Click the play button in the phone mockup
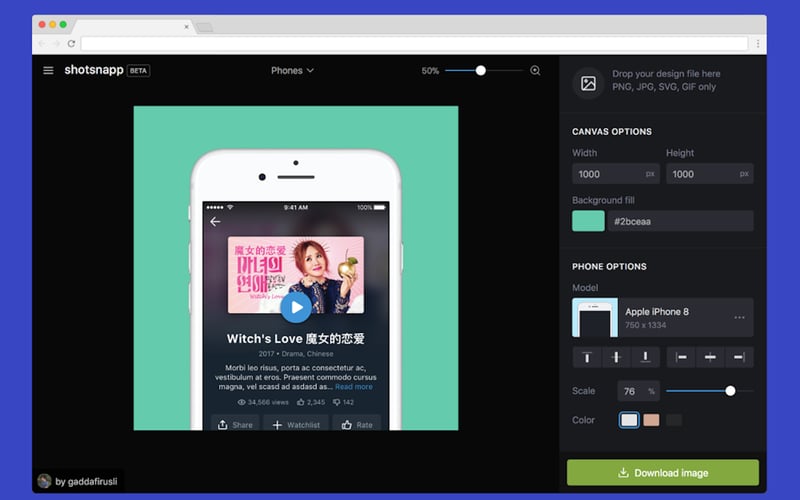 pyautogui.click(x=296, y=307)
